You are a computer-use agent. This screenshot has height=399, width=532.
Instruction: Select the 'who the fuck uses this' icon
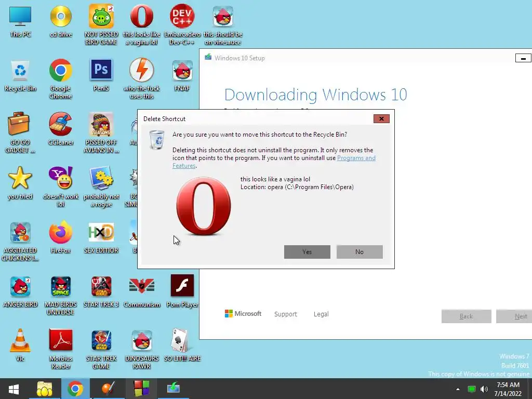[x=141, y=79]
